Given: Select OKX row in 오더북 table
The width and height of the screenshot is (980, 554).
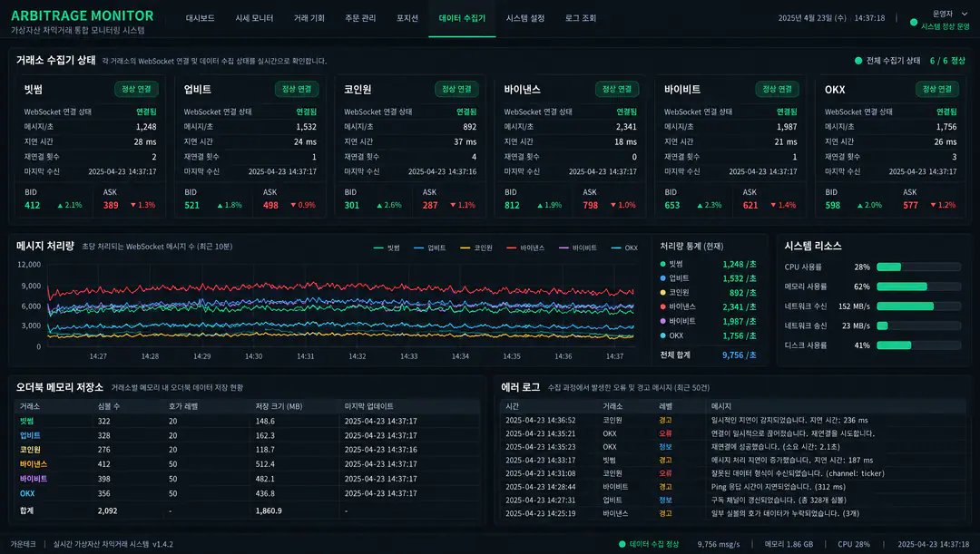Looking at the screenshot, I should [248, 493].
